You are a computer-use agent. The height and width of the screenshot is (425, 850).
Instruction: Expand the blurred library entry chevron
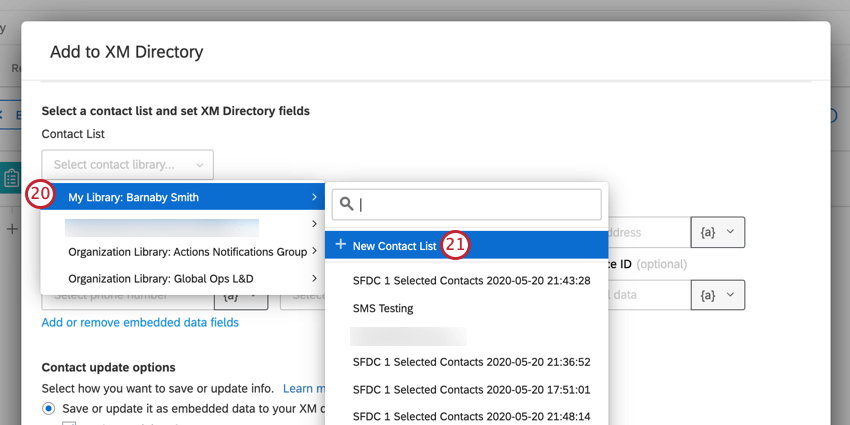click(x=314, y=224)
